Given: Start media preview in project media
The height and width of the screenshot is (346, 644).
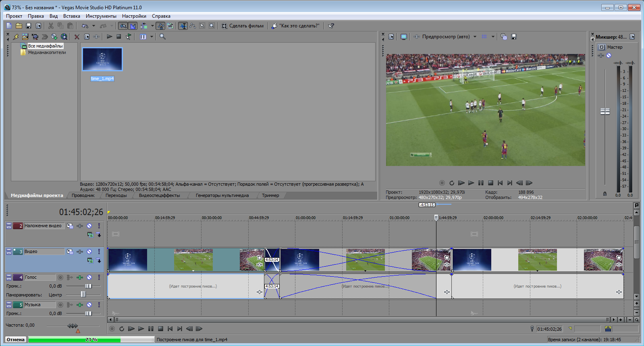Looking at the screenshot, I should coord(109,37).
